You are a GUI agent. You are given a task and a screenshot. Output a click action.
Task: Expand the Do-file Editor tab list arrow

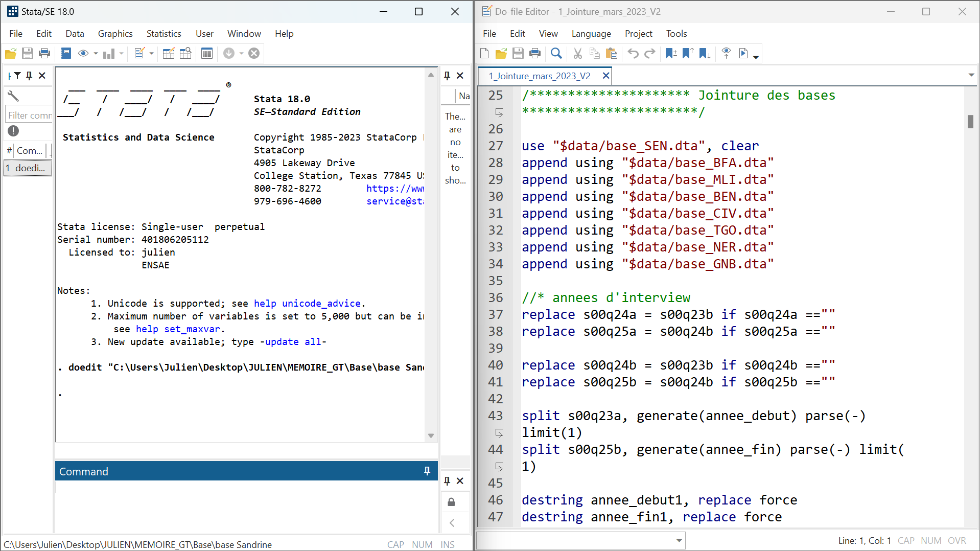tap(971, 75)
